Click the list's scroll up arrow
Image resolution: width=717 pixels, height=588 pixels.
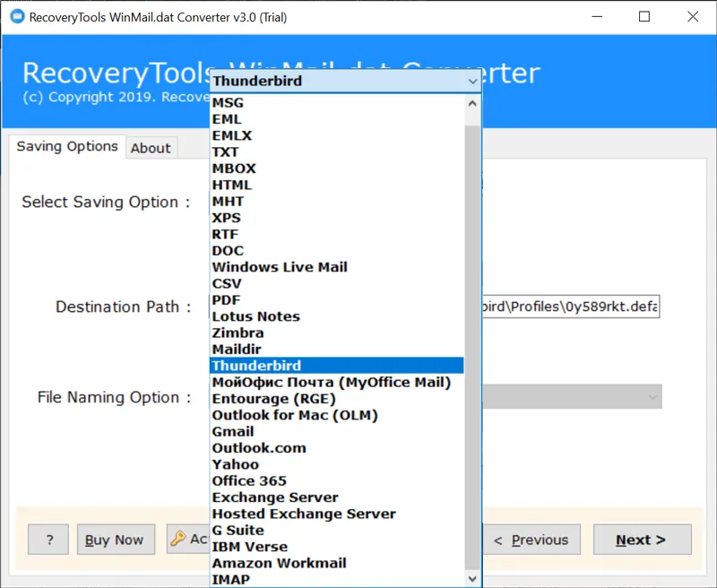point(472,103)
